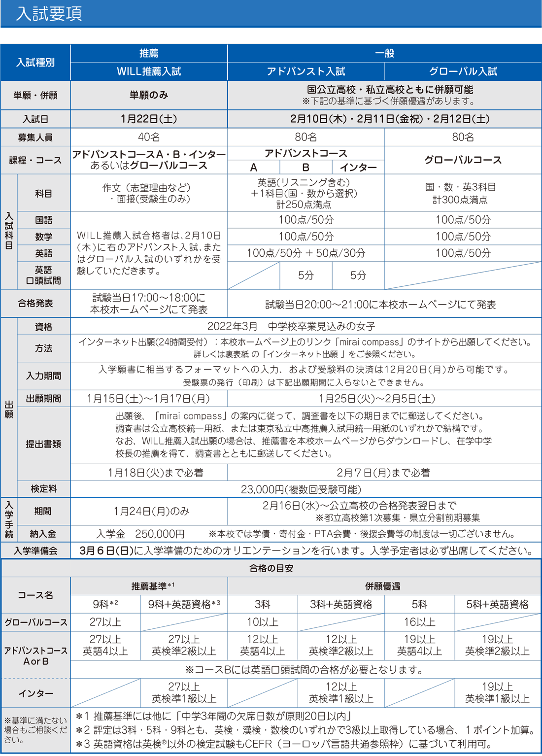Click the 5科+英語資格 column header

498,604
